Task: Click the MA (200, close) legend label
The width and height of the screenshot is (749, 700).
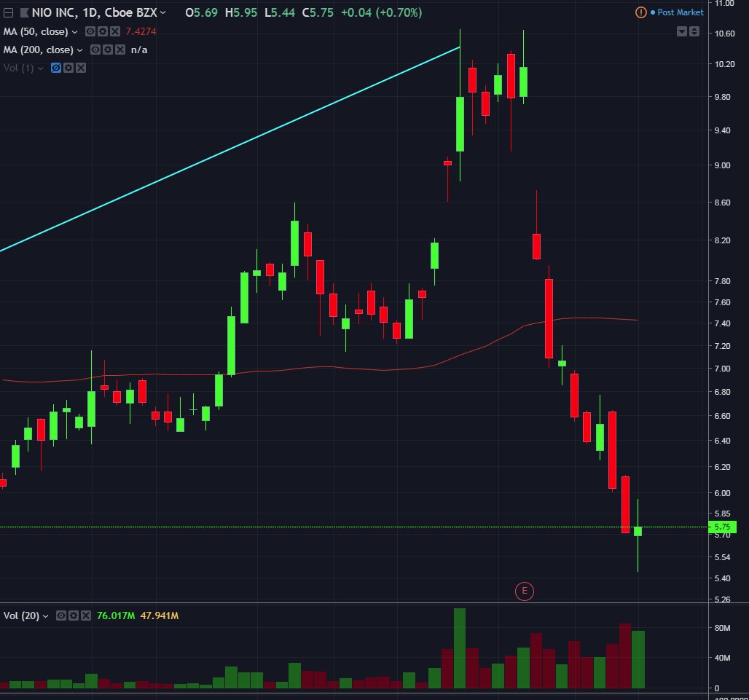Action: point(38,50)
